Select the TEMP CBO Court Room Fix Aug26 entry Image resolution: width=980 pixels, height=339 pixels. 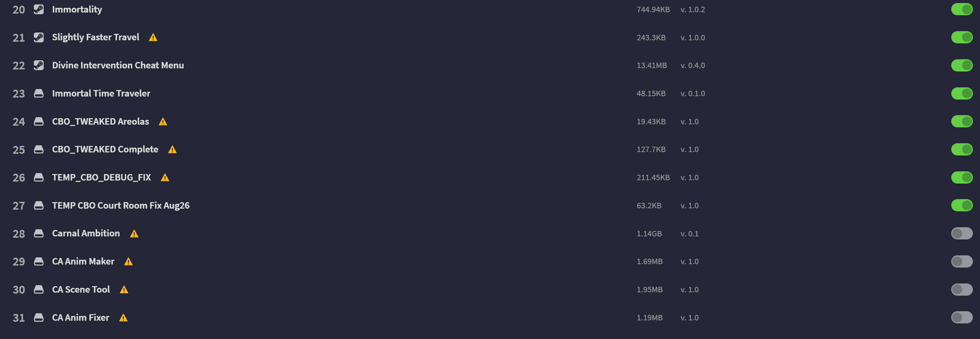point(120,205)
